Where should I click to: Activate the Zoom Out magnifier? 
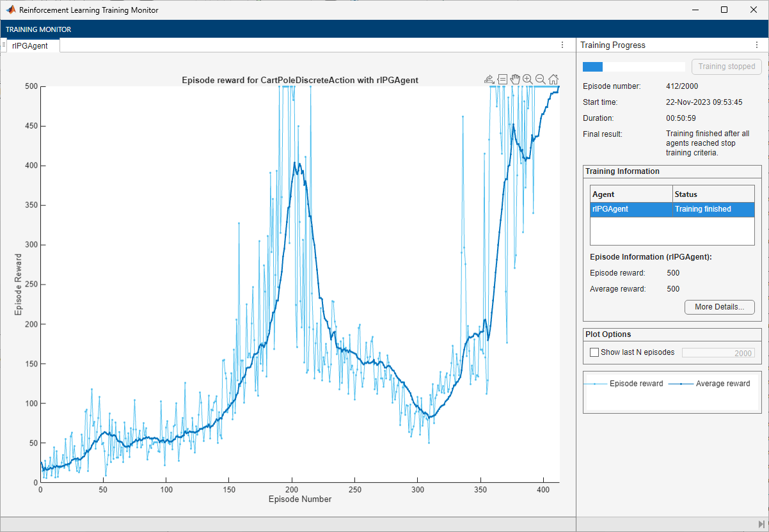click(541, 79)
